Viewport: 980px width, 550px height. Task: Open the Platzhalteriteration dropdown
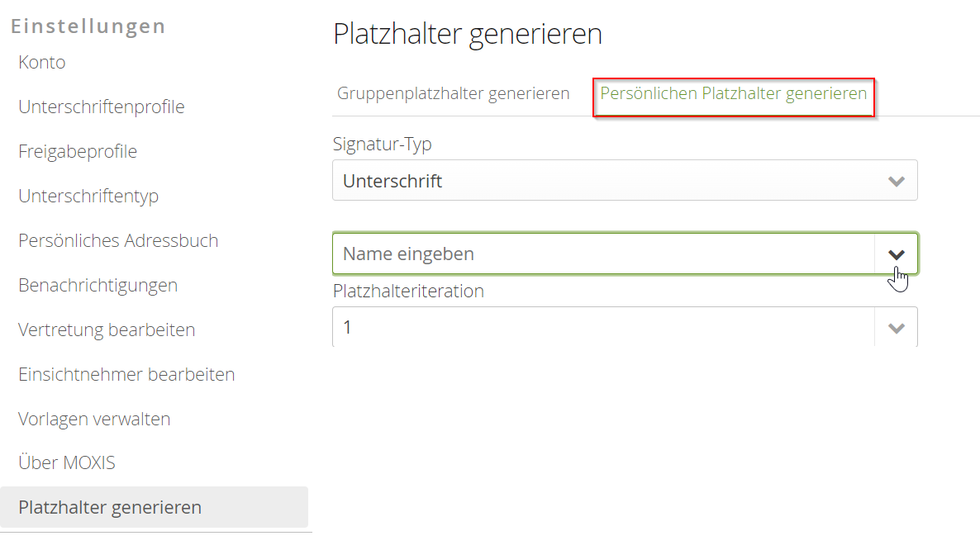pyautogui.click(x=896, y=327)
